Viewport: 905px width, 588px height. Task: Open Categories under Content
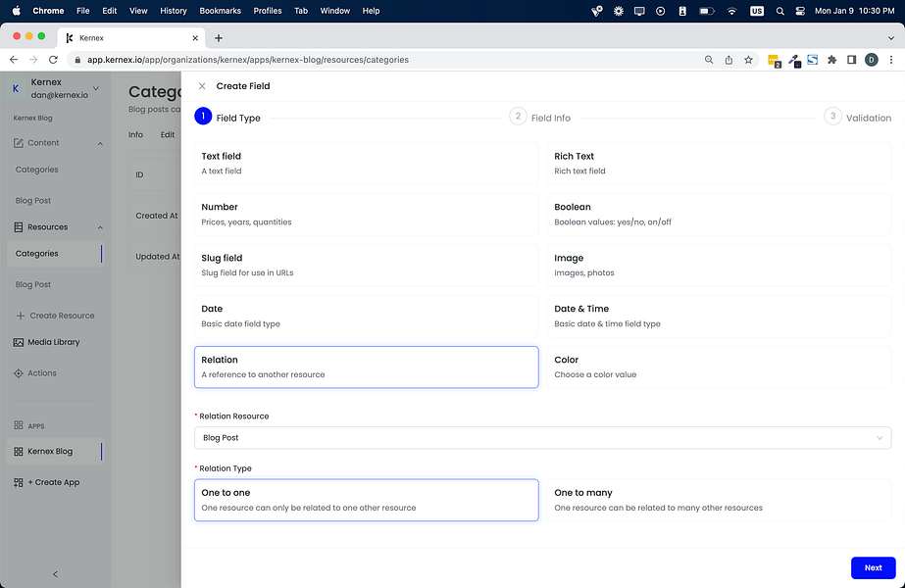(x=37, y=170)
